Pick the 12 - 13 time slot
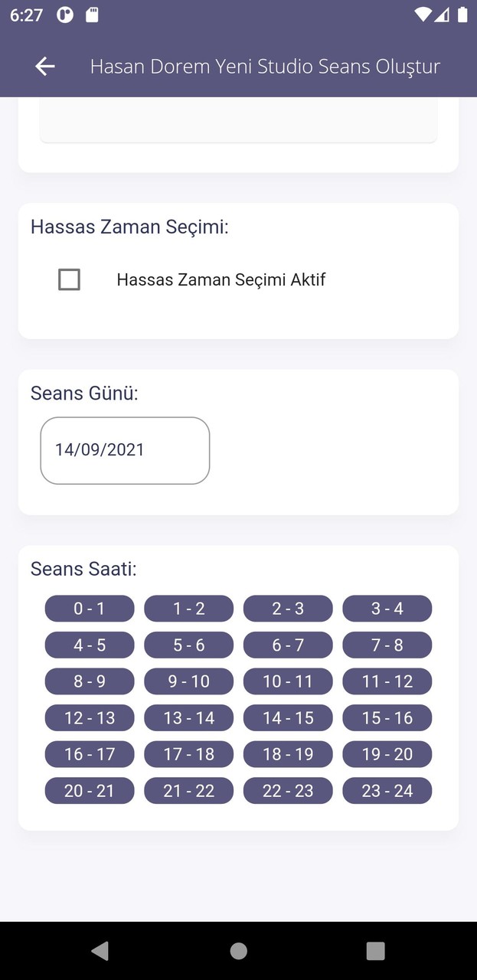The width and height of the screenshot is (477, 980). [90, 717]
